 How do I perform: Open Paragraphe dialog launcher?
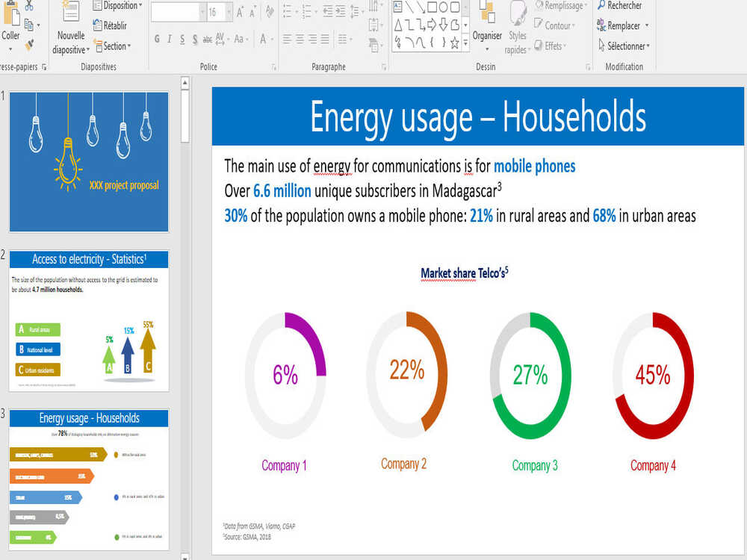coord(384,67)
